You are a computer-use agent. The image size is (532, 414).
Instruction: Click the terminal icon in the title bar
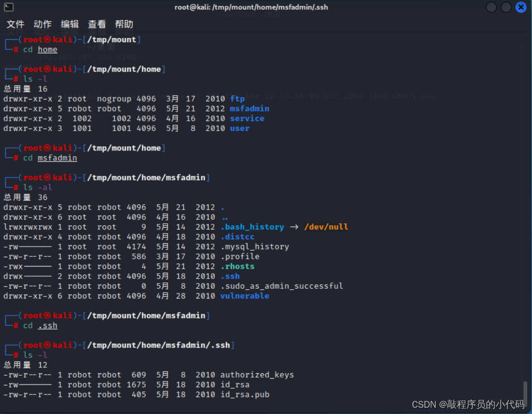pyautogui.click(x=8, y=7)
